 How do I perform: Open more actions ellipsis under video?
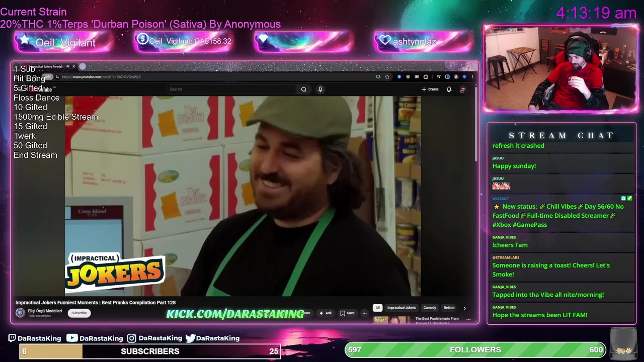pos(364,313)
